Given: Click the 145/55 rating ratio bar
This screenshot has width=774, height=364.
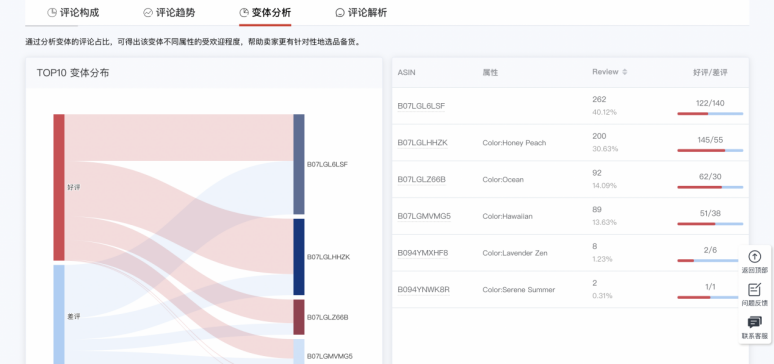Looking at the screenshot, I should [x=710, y=150].
